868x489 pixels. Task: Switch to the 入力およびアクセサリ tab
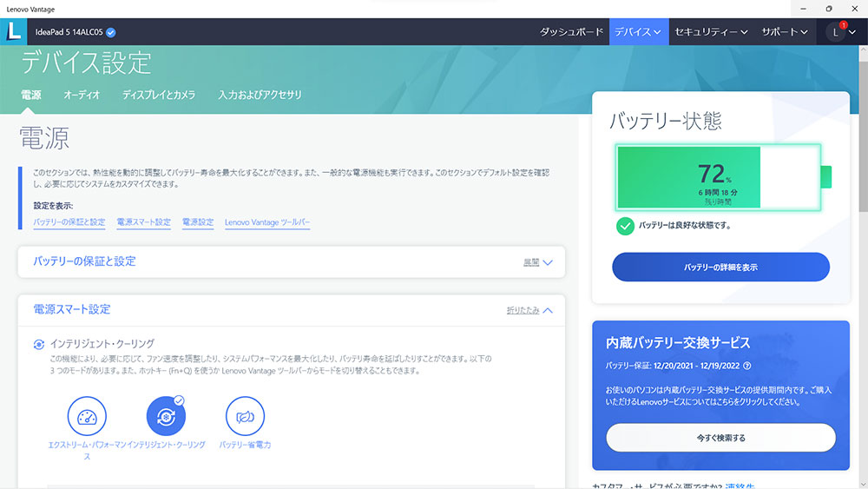point(260,95)
